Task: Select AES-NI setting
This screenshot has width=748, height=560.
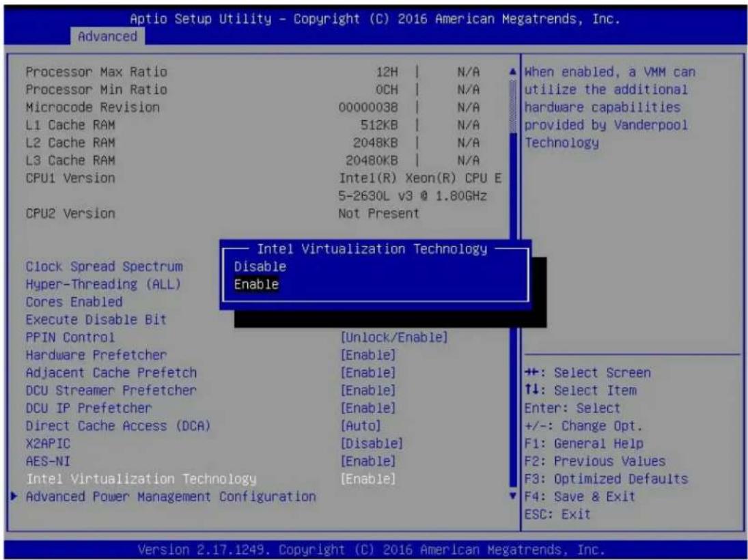Action: (x=48, y=461)
